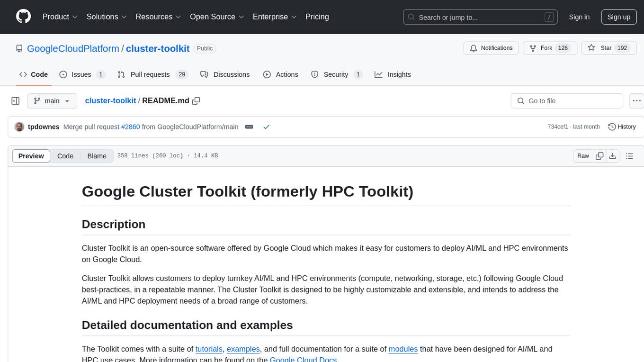Focus the Go to file field
644x362 pixels.
click(x=567, y=101)
